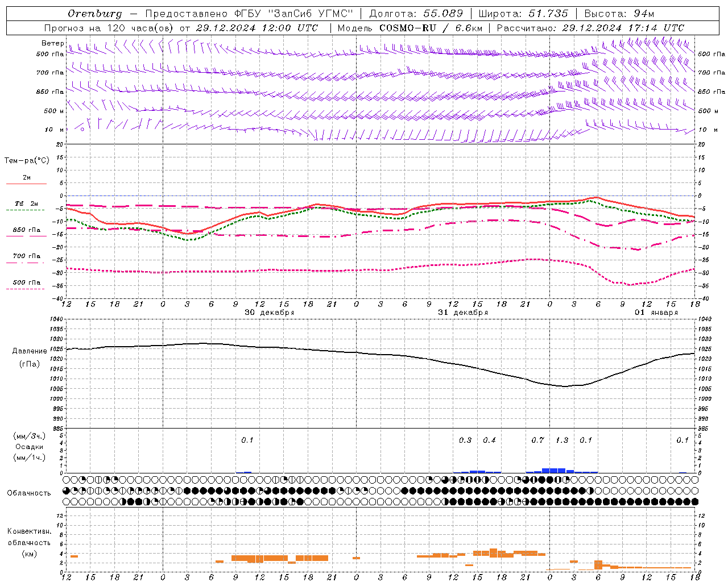Click the "01 января" date label
This screenshot has height=582, width=728.
[656, 313]
